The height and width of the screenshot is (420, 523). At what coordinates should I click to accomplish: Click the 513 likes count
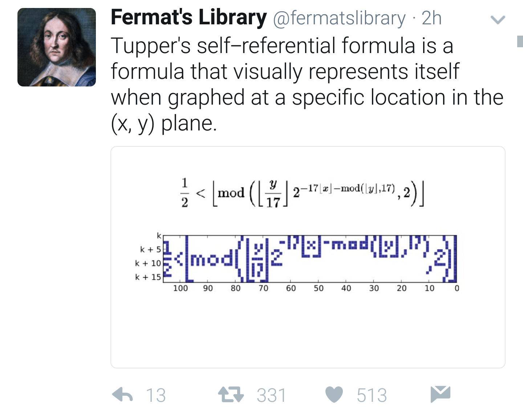372,395
